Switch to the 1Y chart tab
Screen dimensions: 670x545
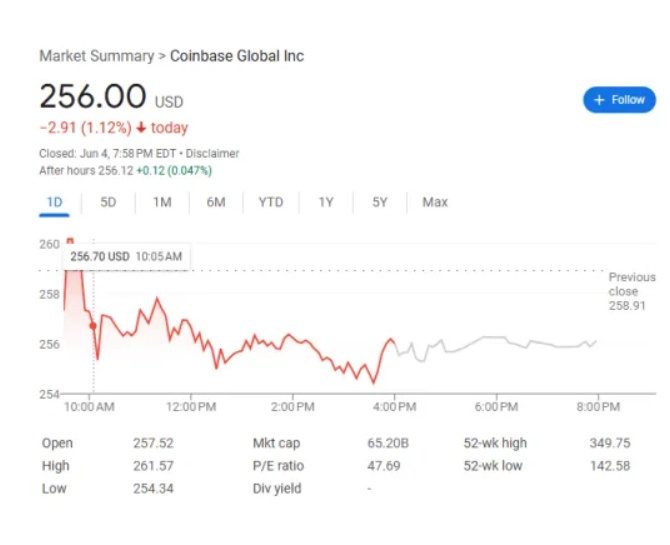tap(326, 202)
